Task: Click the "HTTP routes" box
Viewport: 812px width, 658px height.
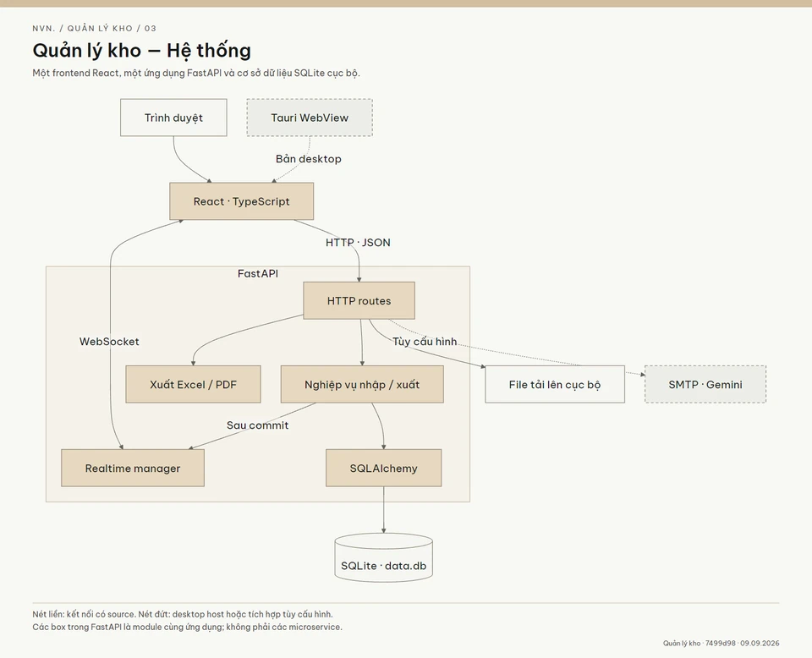Action: coord(359,301)
